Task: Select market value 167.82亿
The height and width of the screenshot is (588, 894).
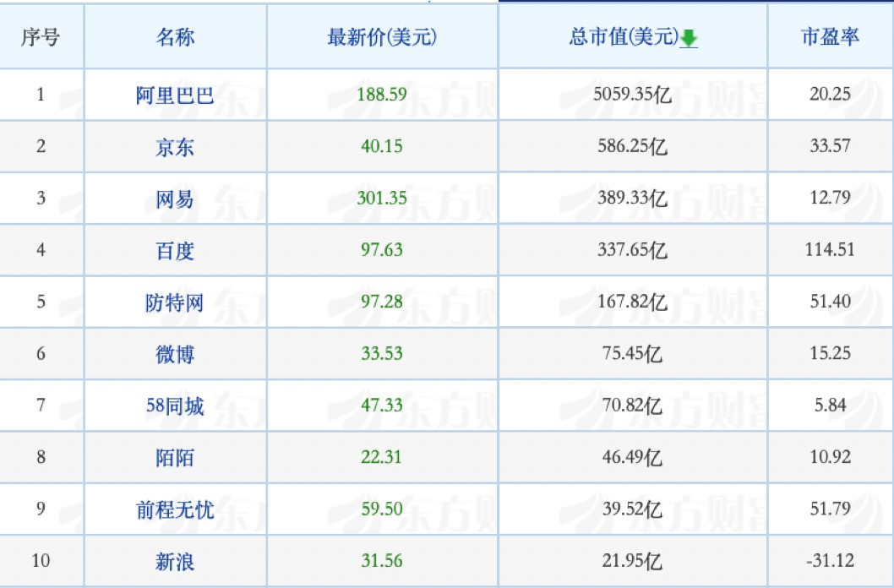Action: [632, 302]
